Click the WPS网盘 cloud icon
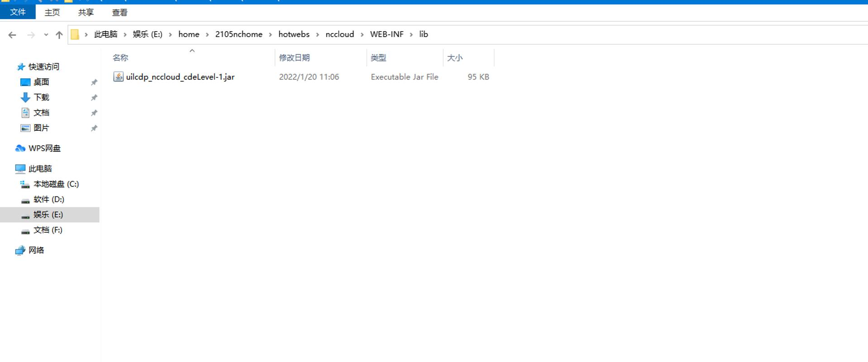Viewport: 868px width, 362px height. click(20, 148)
